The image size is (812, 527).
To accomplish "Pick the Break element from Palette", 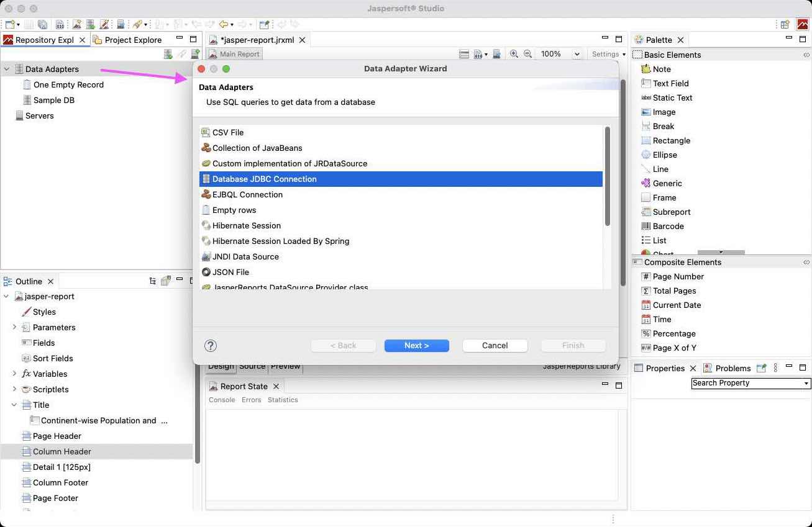I will (657, 126).
